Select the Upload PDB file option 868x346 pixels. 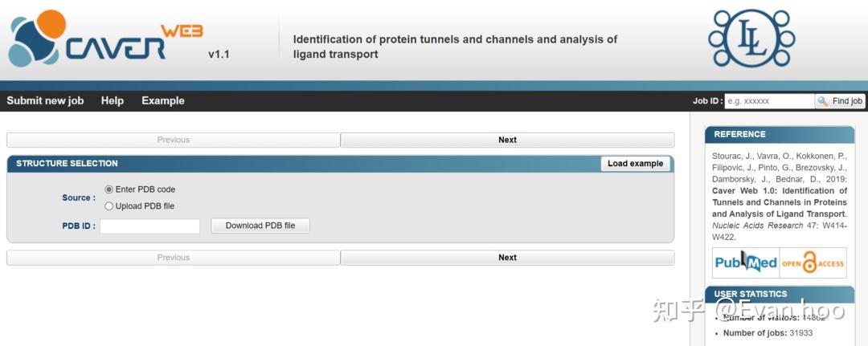pyautogui.click(x=109, y=206)
